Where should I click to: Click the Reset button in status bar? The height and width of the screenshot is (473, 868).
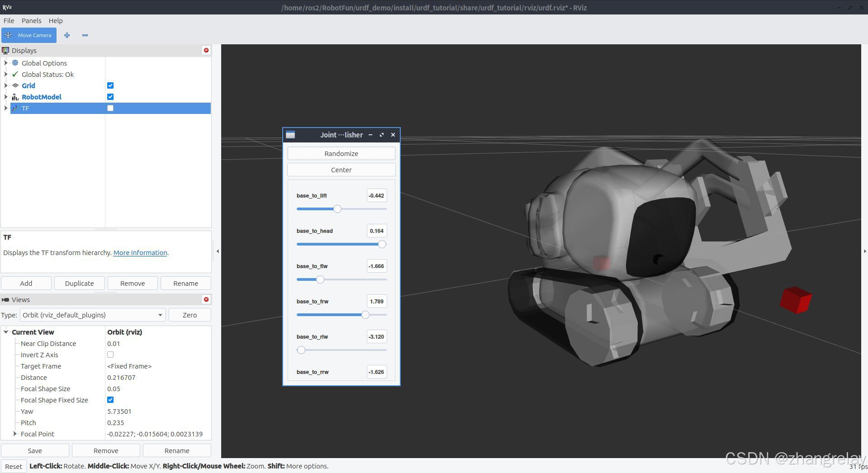(x=14, y=466)
